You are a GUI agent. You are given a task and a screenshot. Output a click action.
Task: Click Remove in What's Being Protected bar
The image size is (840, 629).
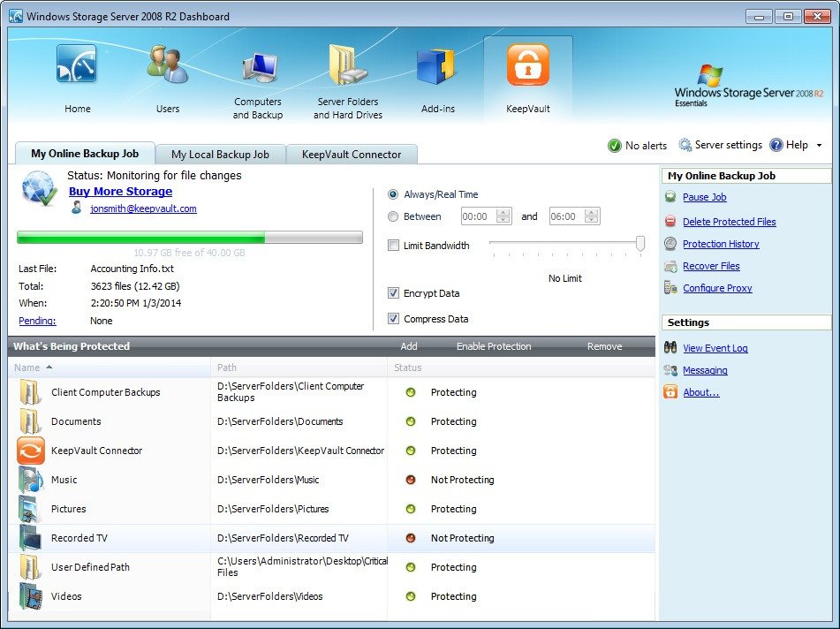604,346
